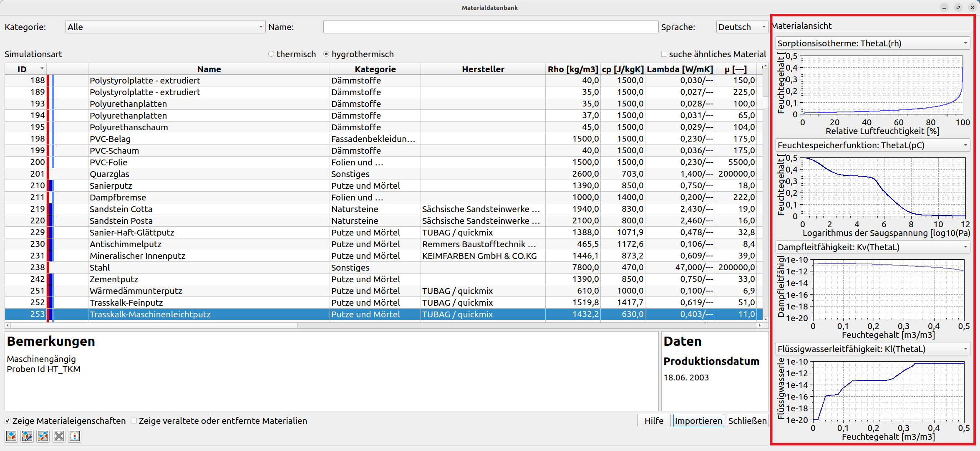
Task: Sort table by Hersteller column header
Action: (x=483, y=69)
